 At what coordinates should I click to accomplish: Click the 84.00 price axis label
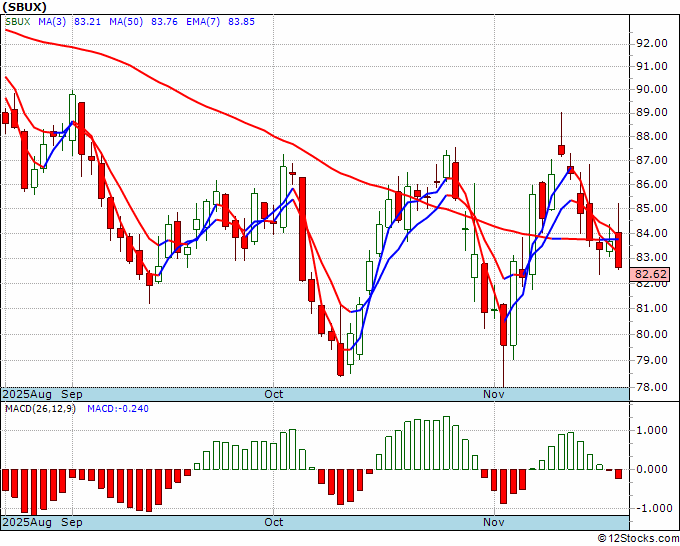pos(651,233)
